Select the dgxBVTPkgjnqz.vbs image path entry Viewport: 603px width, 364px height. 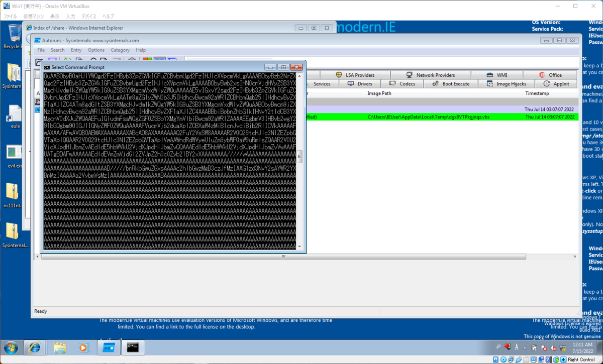429,117
